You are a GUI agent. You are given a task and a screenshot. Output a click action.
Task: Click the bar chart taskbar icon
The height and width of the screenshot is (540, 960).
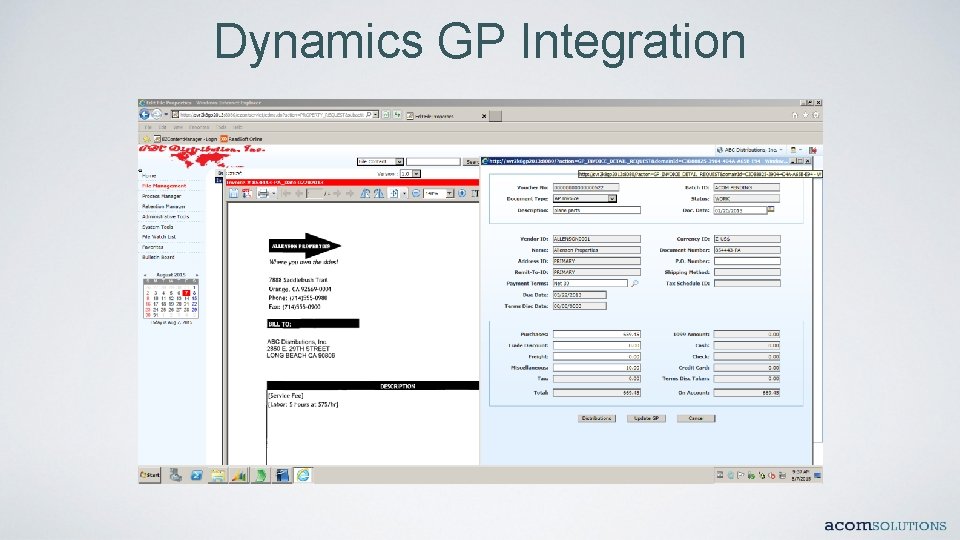point(239,475)
